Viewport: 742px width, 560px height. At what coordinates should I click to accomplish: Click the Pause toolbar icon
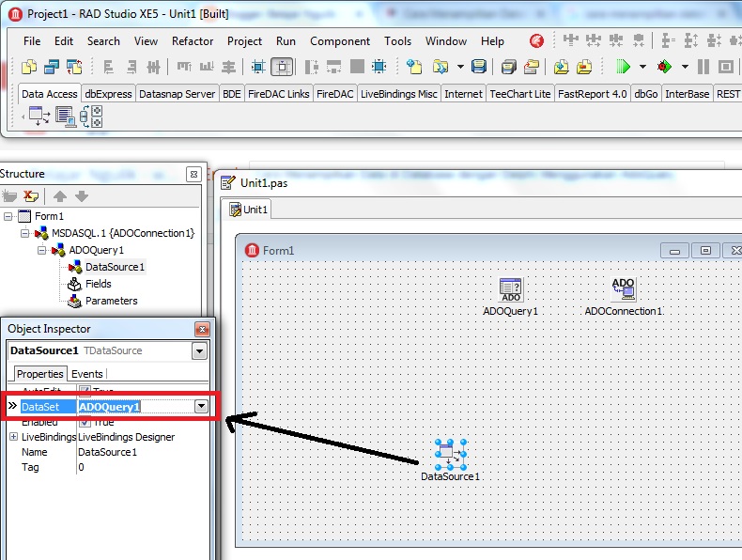pos(703,67)
